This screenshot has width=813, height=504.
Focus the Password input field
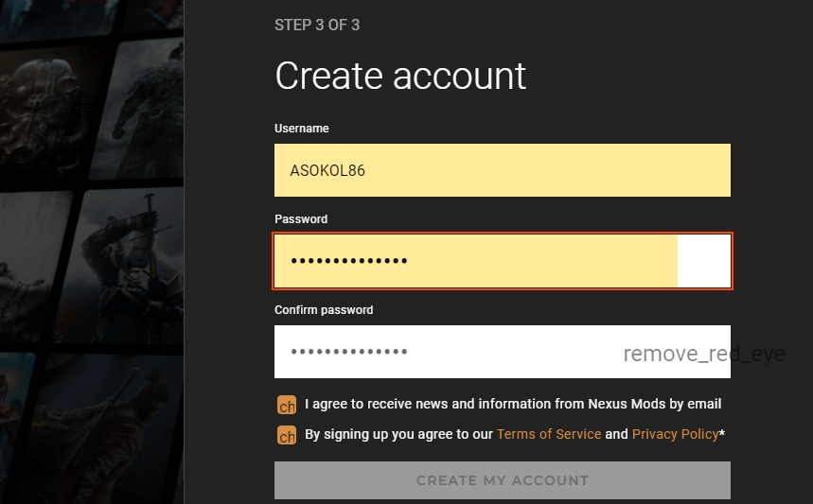pos(475,261)
